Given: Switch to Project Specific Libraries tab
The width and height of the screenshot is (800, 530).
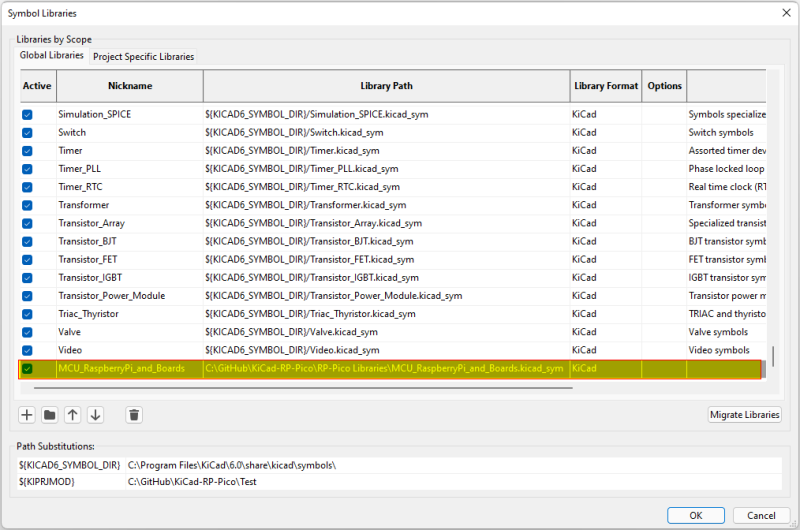Looking at the screenshot, I should 143,57.
